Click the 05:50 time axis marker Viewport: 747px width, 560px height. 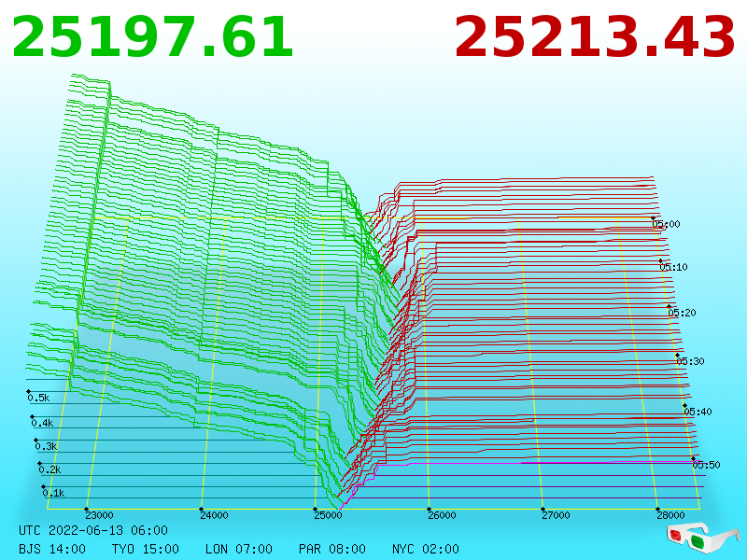click(x=706, y=465)
